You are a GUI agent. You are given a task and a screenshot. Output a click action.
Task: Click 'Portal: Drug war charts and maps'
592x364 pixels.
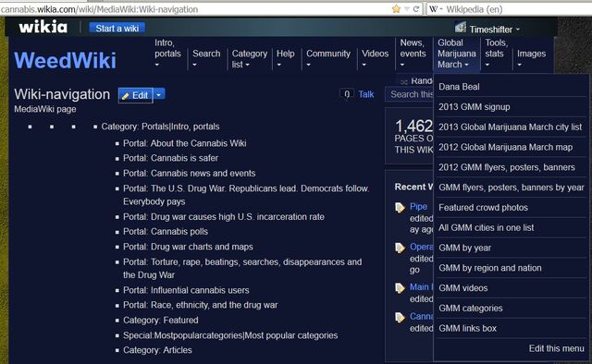pos(188,247)
